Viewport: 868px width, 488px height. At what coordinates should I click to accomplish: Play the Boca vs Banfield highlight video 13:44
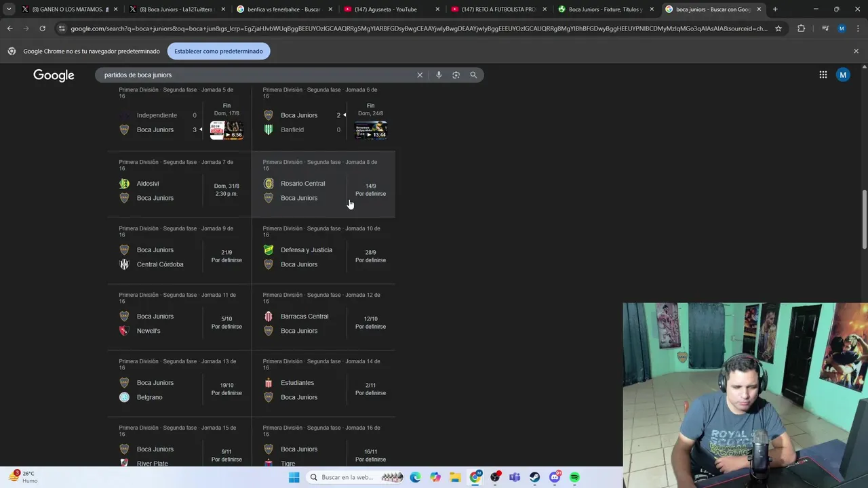pos(371,130)
